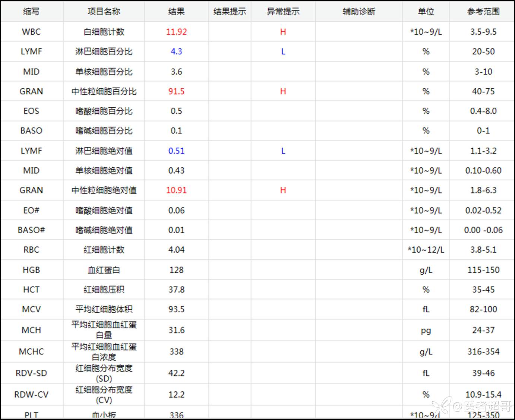
Task: Click the 异常提示 column header
Action: [283, 12]
